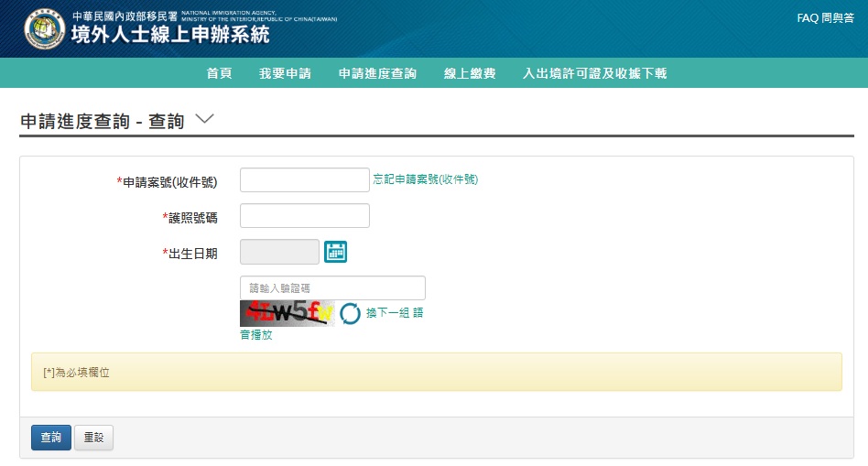Open the calendar date picker icon
Image resolution: width=868 pixels, height=466 pixels.
click(336, 252)
